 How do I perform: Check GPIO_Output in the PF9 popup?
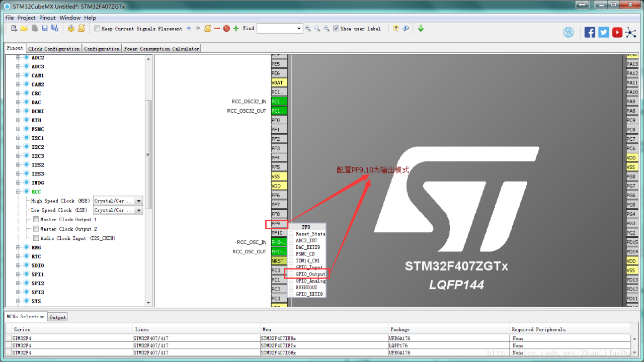(x=291, y=274)
